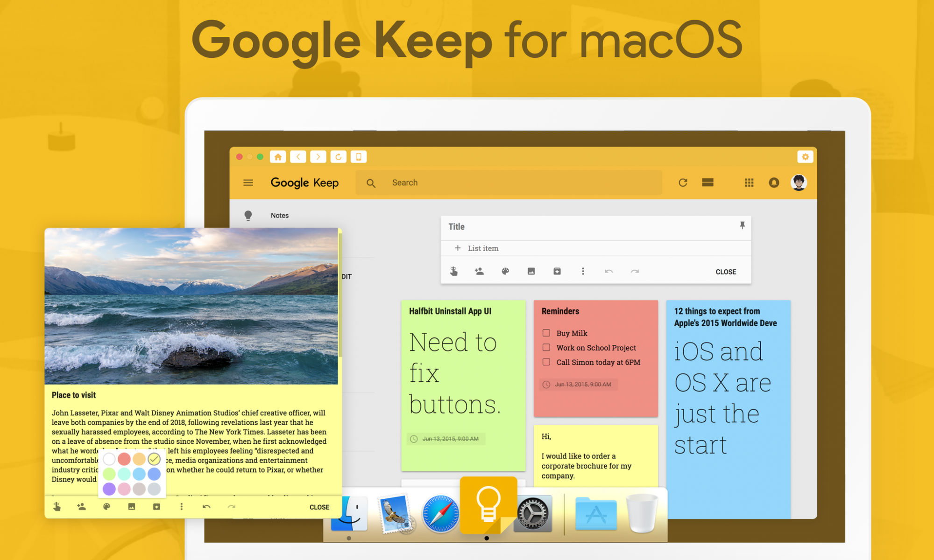
Task: Add image in the new note toolbar
Action: coord(531,271)
